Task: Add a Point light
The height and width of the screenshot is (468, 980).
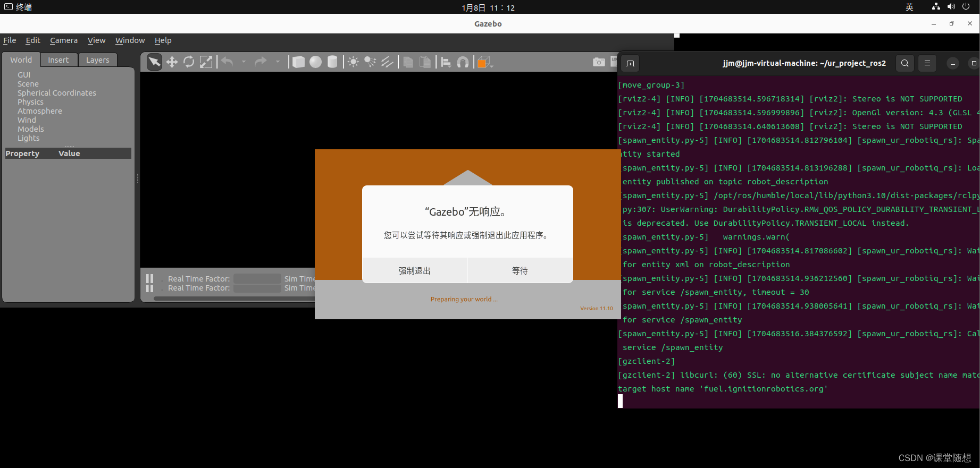Action: pyautogui.click(x=353, y=62)
